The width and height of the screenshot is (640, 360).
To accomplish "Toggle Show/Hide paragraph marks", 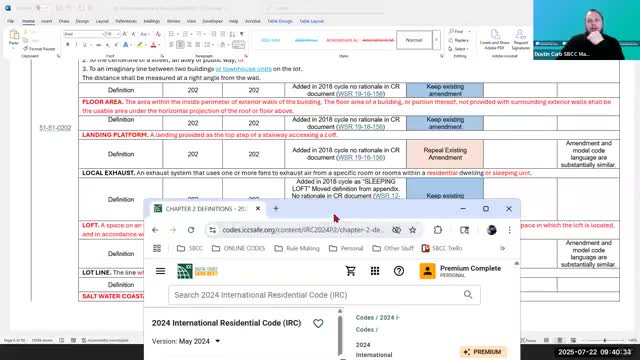I will coord(242,34).
